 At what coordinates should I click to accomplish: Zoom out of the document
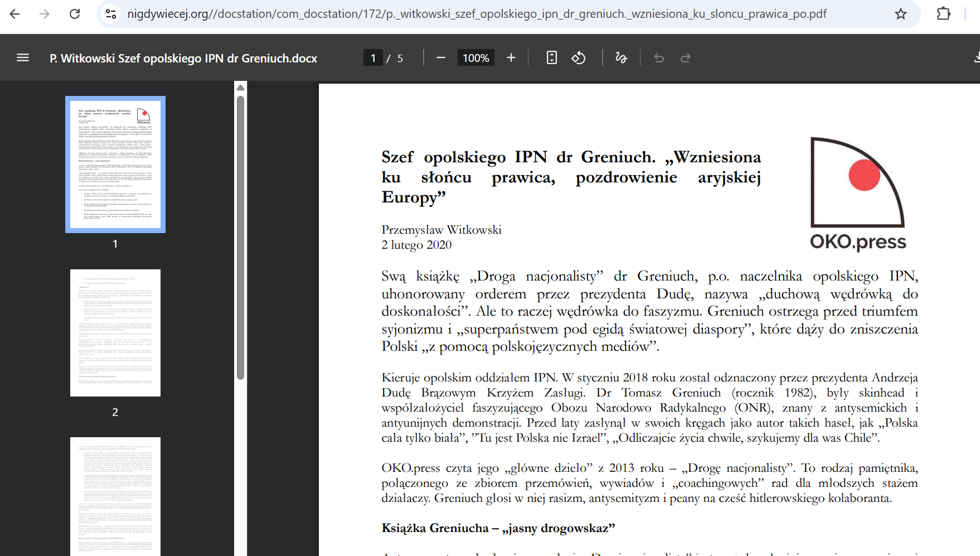pyautogui.click(x=440, y=57)
